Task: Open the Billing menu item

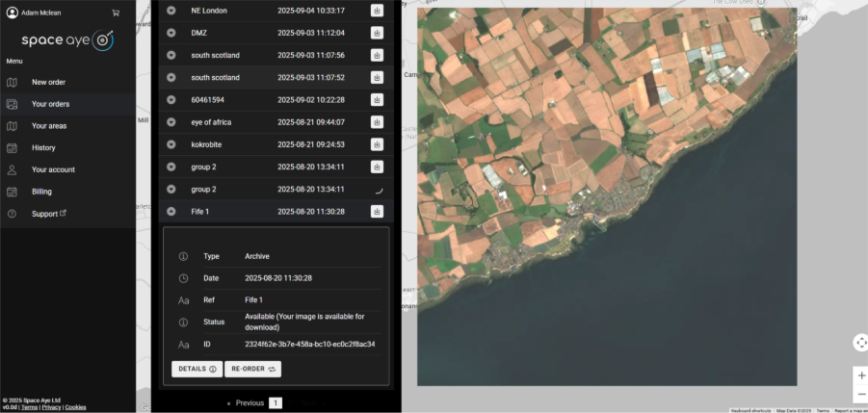Action: coord(41,192)
